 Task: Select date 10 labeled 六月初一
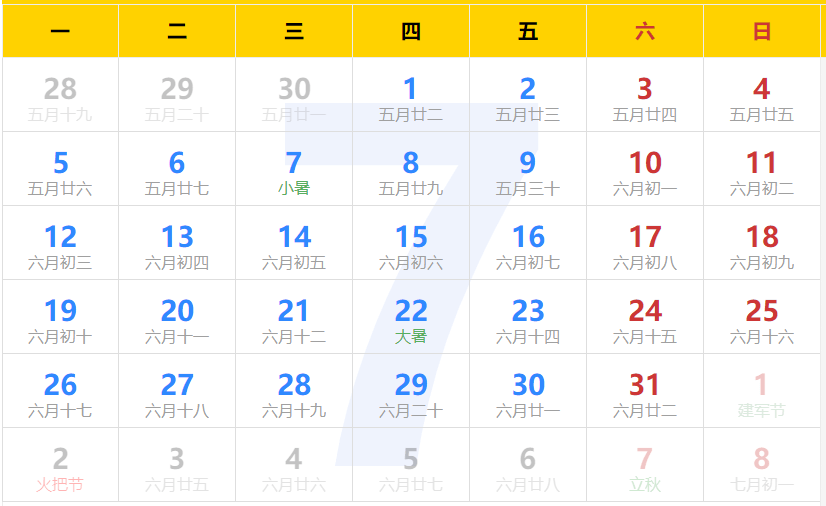[645, 169]
